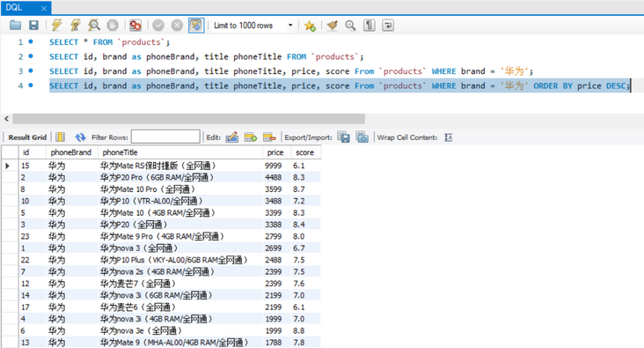This screenshot has height=348, width=644.
Task: Select title cell 华为Mate 9 Pro
Action: click(x=180, y=236)
